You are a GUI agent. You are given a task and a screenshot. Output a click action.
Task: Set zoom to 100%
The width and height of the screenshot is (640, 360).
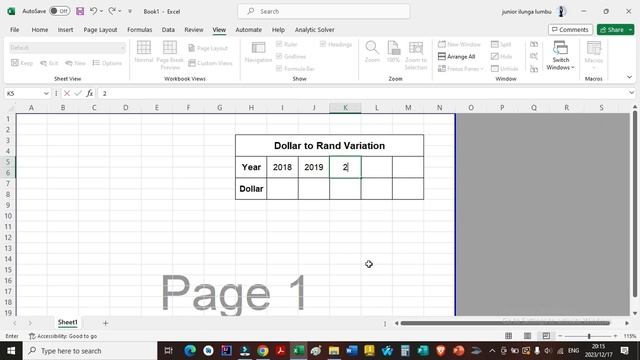(x=393, y=52)
